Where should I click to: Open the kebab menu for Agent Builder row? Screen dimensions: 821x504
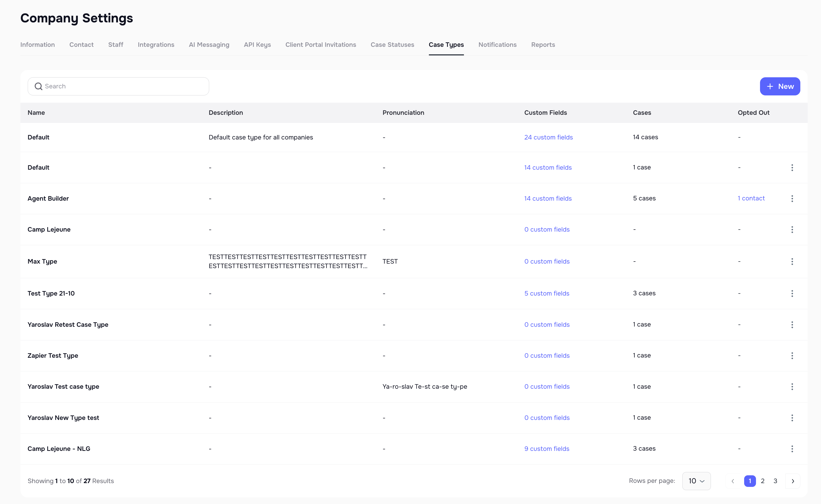point(792,198)
